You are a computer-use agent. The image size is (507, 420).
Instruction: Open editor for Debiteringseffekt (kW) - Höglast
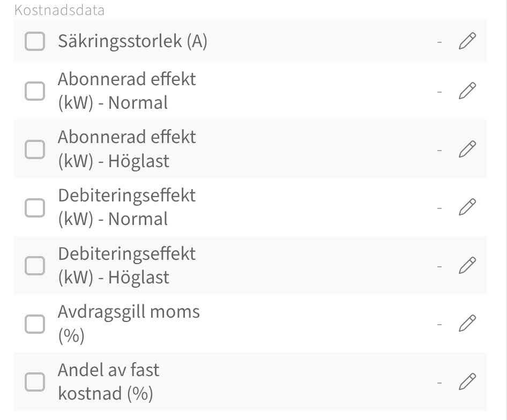coord(467,265)
